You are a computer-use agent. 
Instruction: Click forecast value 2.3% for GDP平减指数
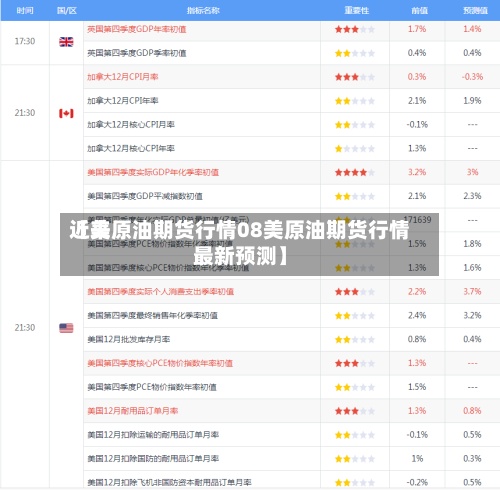472,196
